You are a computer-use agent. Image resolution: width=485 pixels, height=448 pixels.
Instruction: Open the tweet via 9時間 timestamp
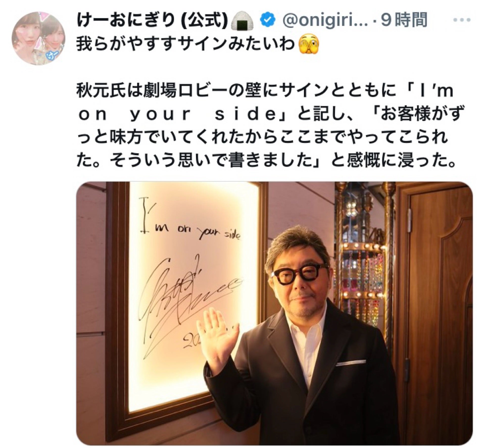pyautogui.click(x=404, y=20)
